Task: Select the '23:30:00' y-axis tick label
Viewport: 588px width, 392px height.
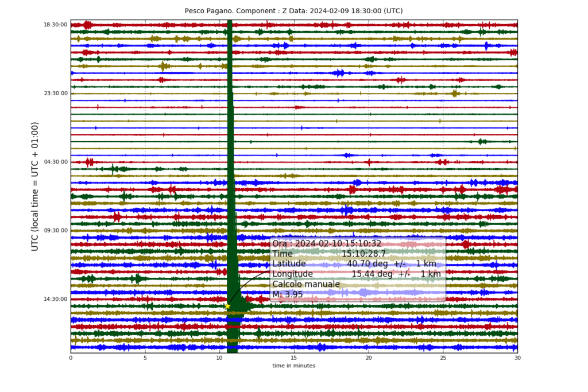Action: point(56,94)
